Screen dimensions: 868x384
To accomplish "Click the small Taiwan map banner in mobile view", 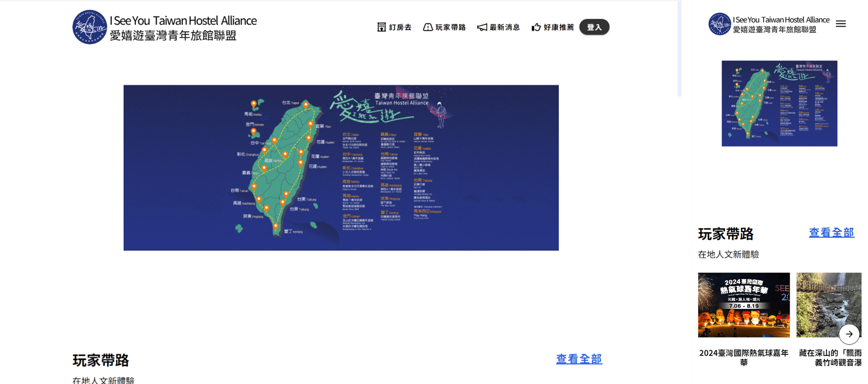I will click(x=779, y=104).
